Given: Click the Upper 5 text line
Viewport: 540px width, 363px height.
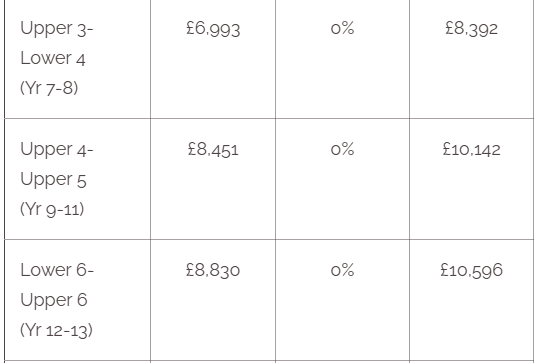Looking at the screenshot, I should coord(53,180).
